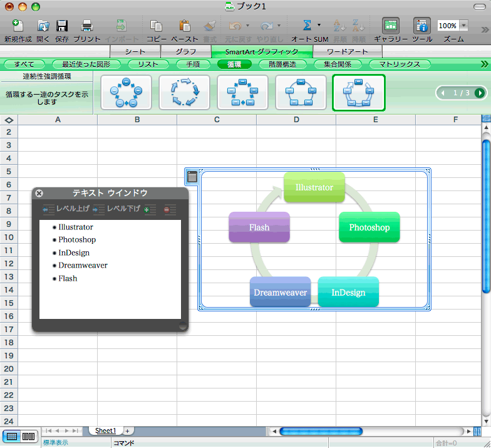Screen dimensions: 491x448
Task: Switch to page layout view button
Action: 29,436
